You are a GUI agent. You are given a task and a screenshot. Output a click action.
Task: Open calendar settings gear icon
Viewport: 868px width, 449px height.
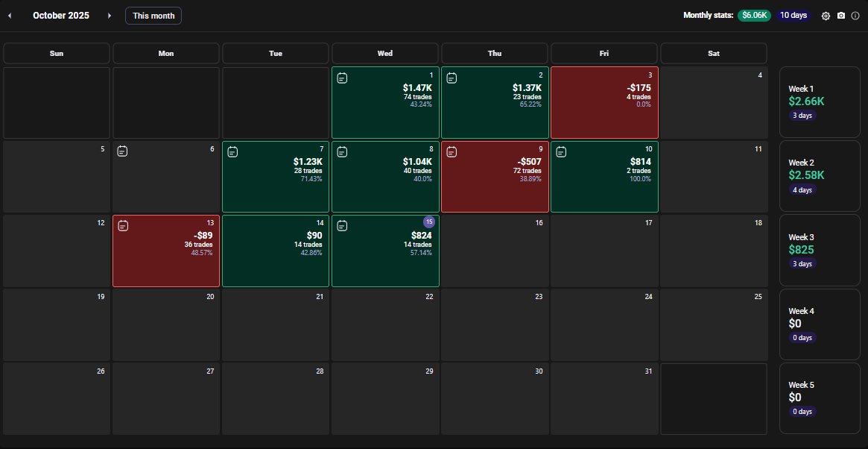click(x=826, y=16)
